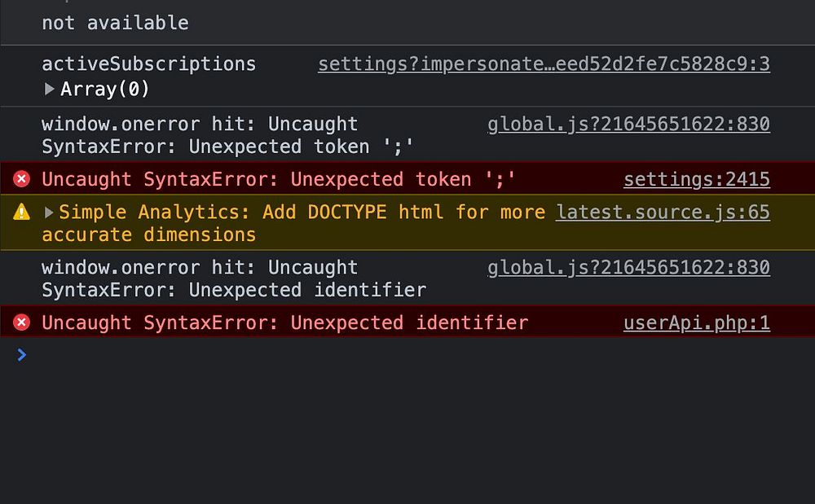
Task: Open the latest.source.js:65 source link
Action: click(x=663, y=213)
